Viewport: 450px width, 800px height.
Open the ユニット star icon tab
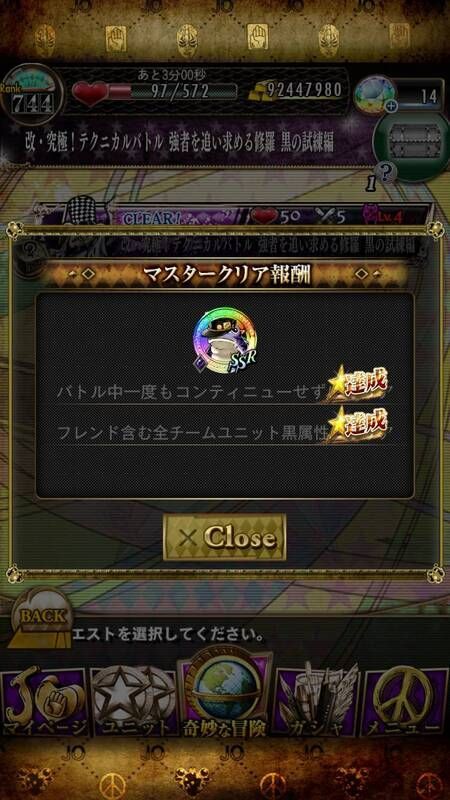click(x=135, y=703)
